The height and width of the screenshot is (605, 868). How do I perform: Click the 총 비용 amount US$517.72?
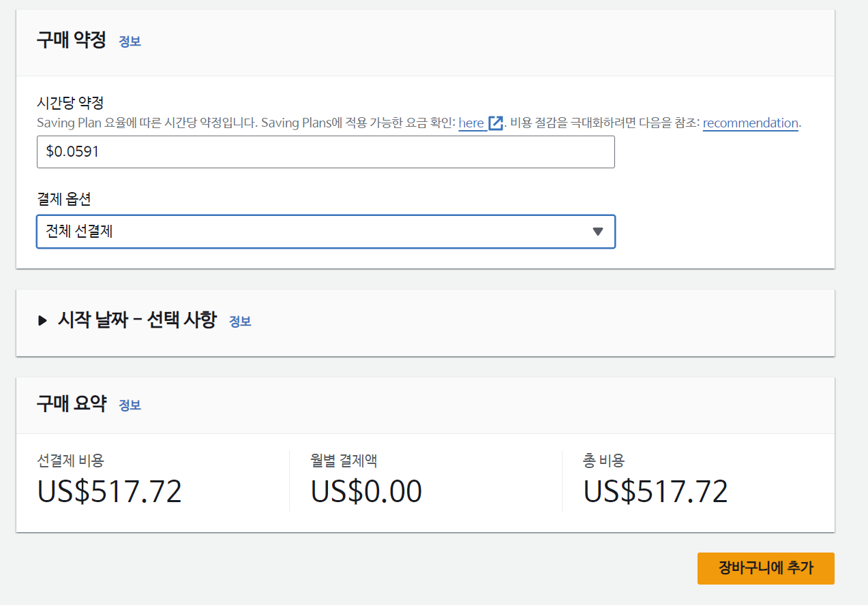point(656,491)
